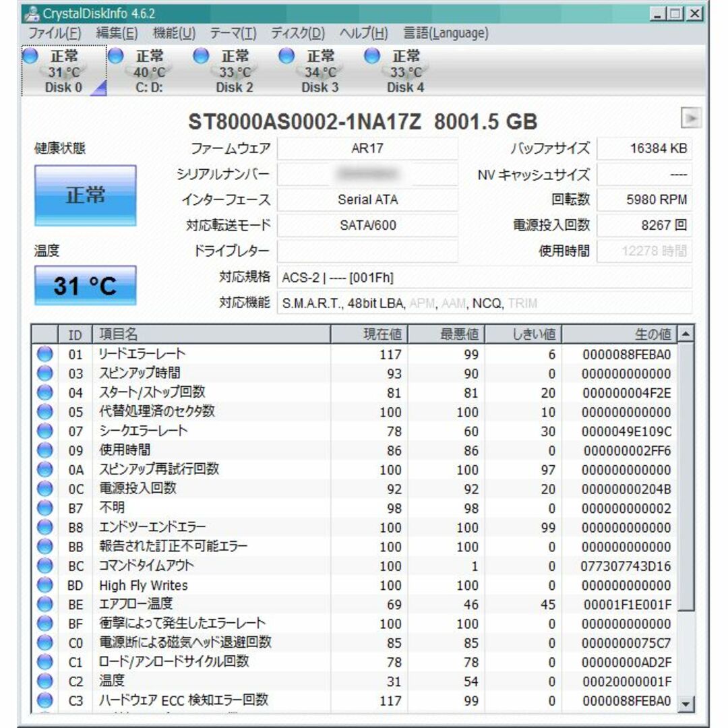Click status orb for attribute BD High Fly Writes
The image size is (728, 728).
point(45,586)
